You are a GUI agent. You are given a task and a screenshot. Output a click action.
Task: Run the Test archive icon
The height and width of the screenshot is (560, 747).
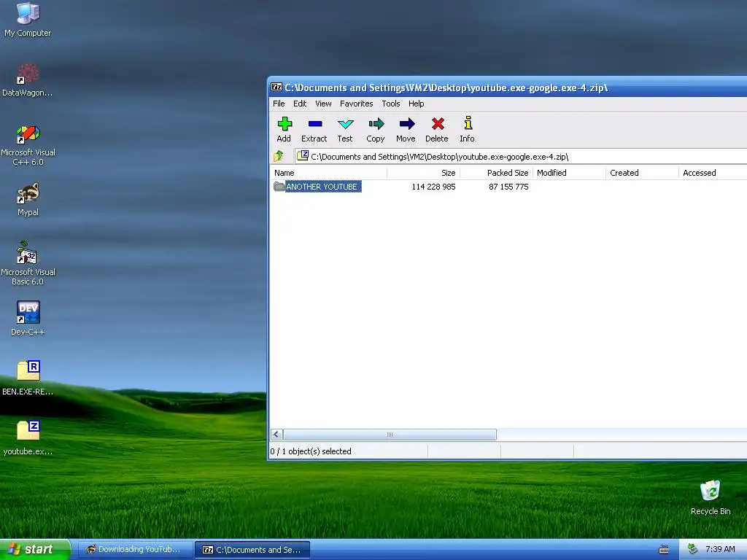tap(345, 130)
